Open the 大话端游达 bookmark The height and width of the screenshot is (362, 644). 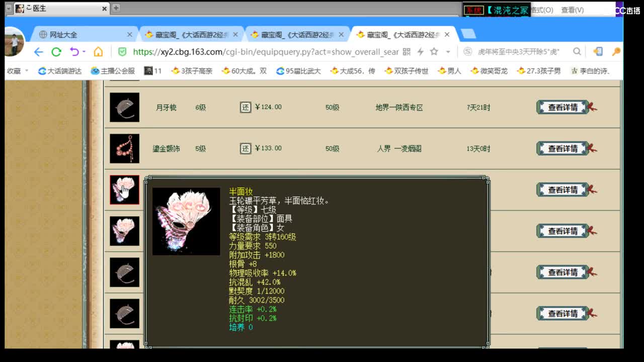(60, 71)
